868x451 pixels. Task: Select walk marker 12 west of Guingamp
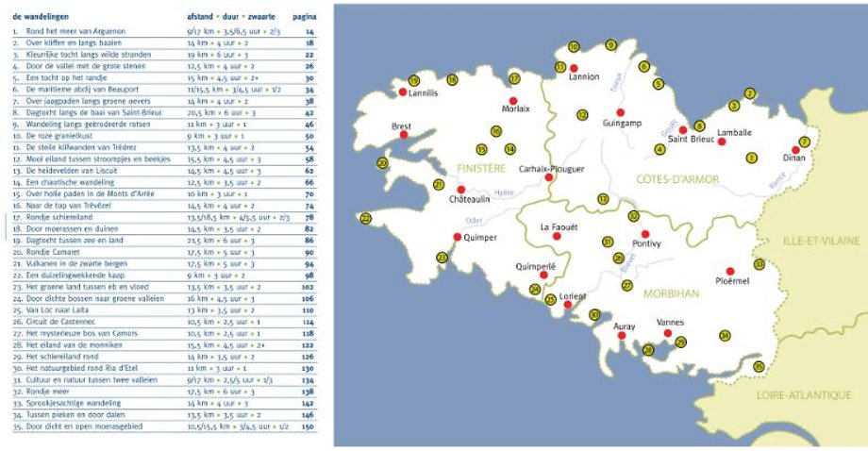click(582, 115)
